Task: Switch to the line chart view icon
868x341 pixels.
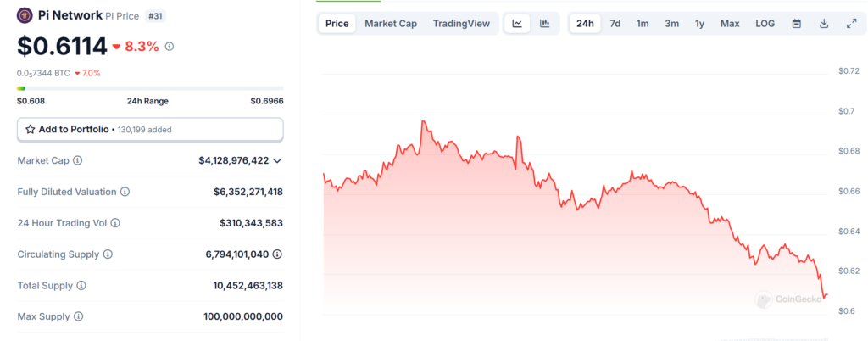Action: (x=517, y=23)
